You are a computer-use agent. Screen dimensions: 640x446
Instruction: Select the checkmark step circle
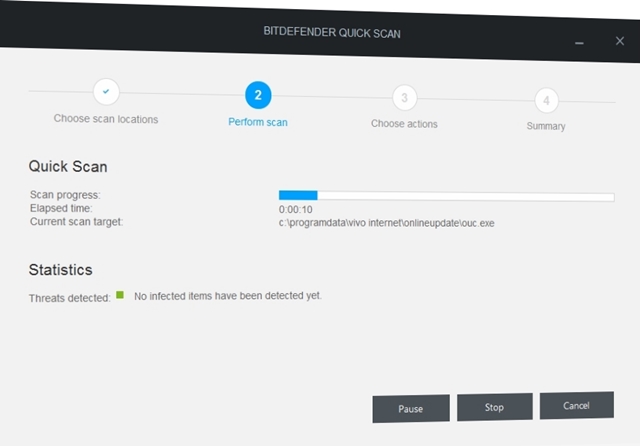tap(106, 91)
